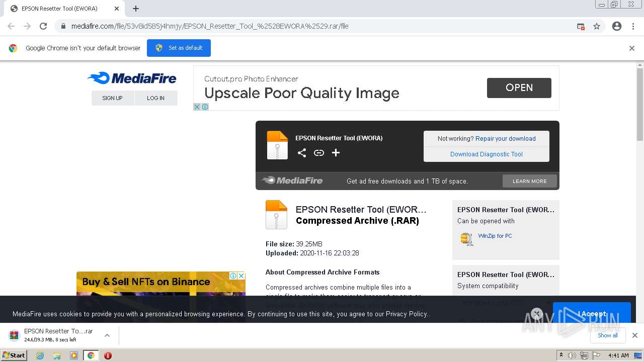Show hidden tray icons arrow
This screenshot has width=644, height=362.
(x=561, y=355)
